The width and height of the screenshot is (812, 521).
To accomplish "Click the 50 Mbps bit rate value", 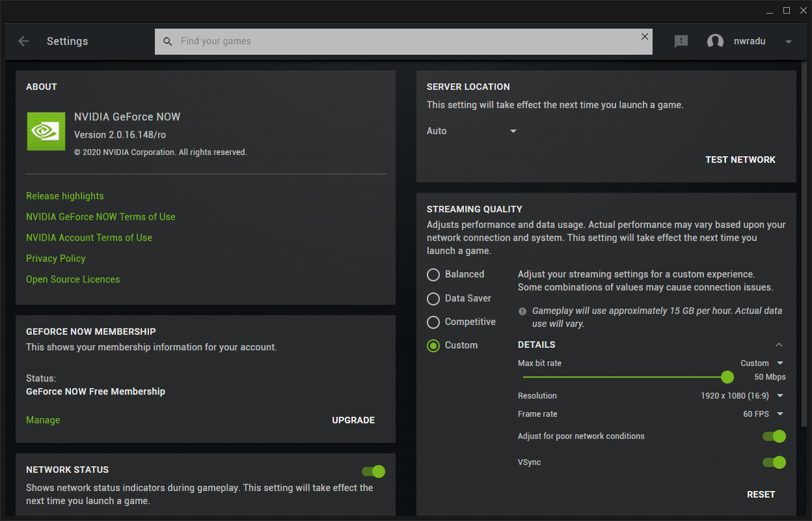I will [x=770, y=377].
